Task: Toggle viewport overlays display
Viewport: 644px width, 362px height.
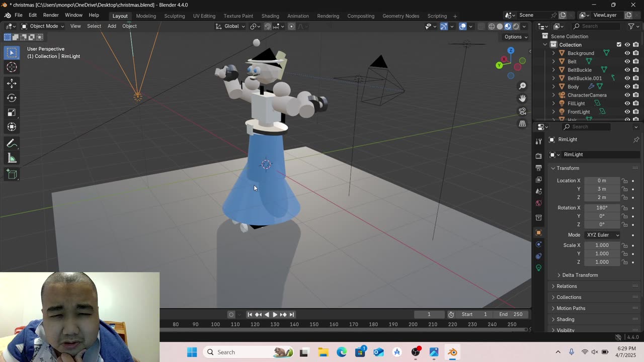Action: pyautogui.click(x=463, y=27)
